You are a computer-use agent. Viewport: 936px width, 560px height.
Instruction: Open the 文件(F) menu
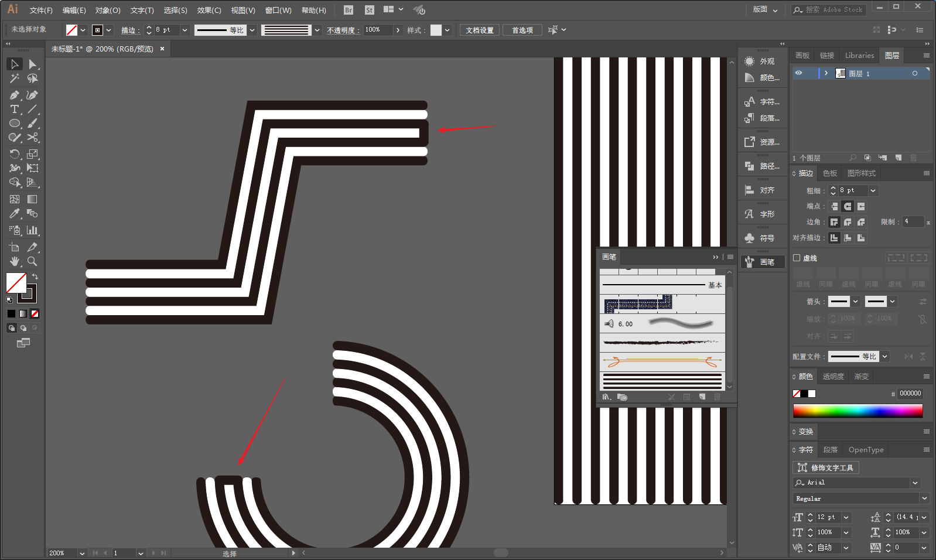click(41, 11)
